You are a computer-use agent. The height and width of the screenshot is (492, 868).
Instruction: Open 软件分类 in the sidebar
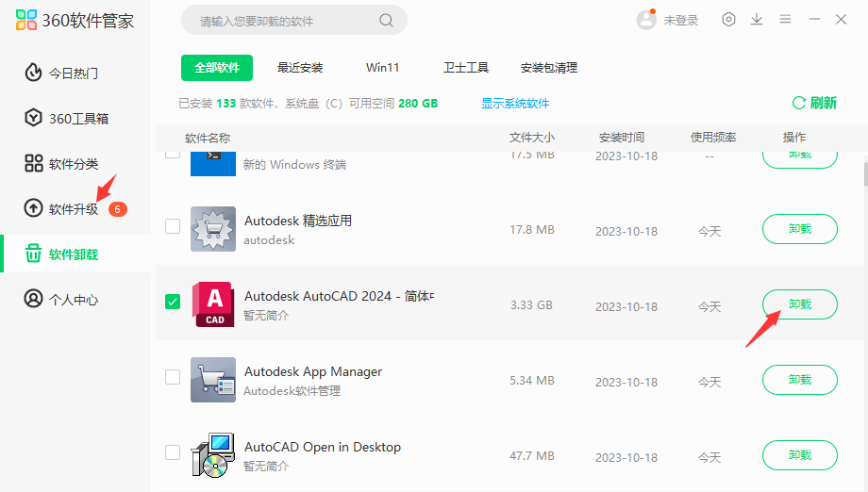click(75, 164)
